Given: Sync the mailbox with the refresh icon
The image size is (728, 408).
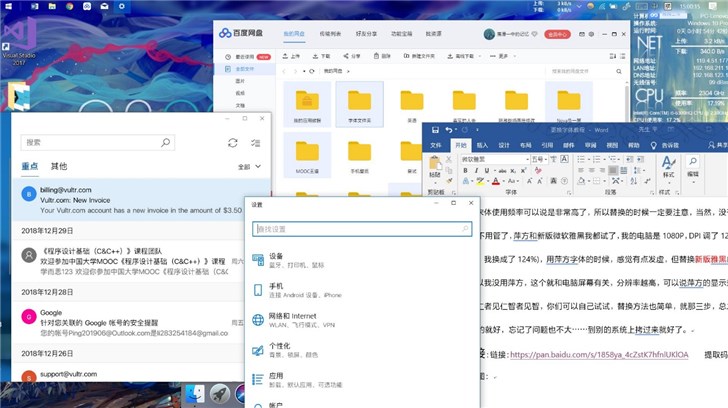Looking at the screenshot, I should (x=233, y=143).
